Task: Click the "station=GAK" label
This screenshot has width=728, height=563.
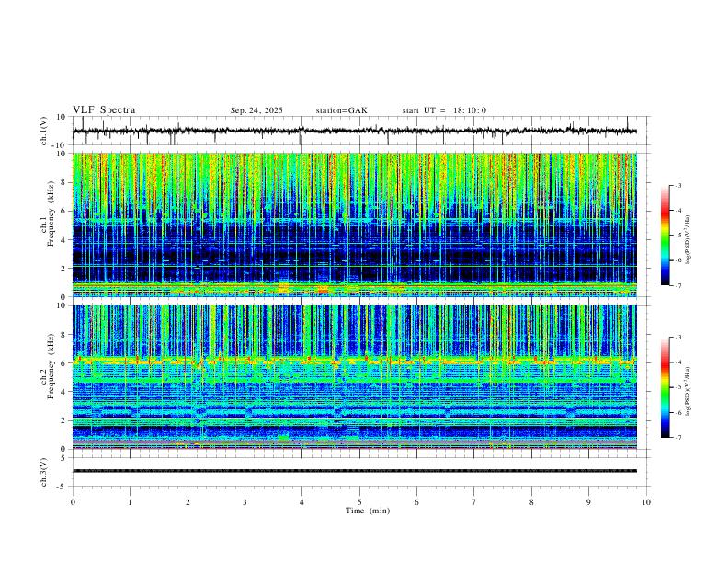Action: pos(341,110)
